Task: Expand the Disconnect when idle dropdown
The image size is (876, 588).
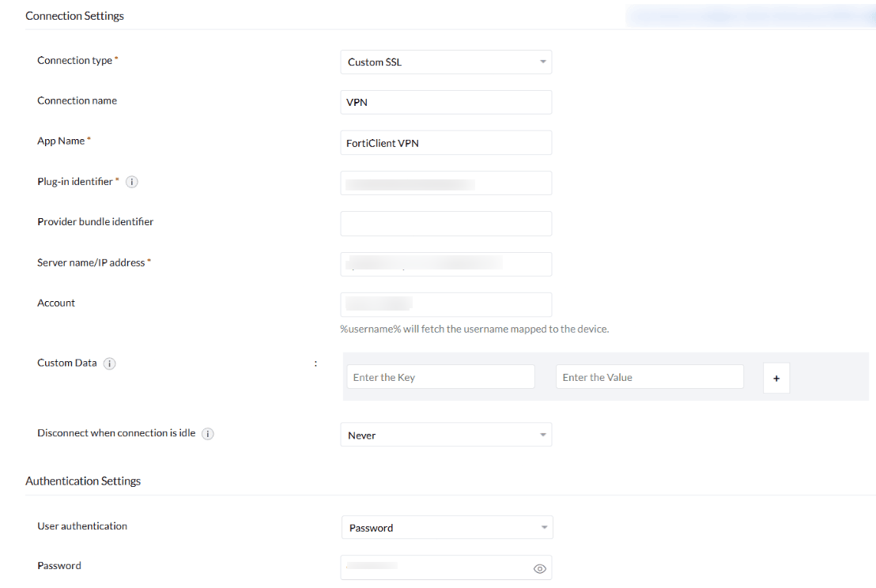Action: (446, 435)
